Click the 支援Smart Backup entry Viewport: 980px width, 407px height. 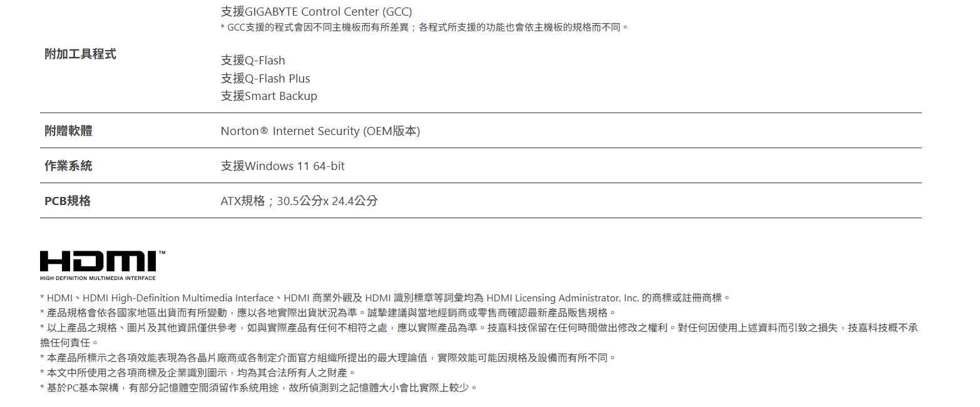coord(269,96)
